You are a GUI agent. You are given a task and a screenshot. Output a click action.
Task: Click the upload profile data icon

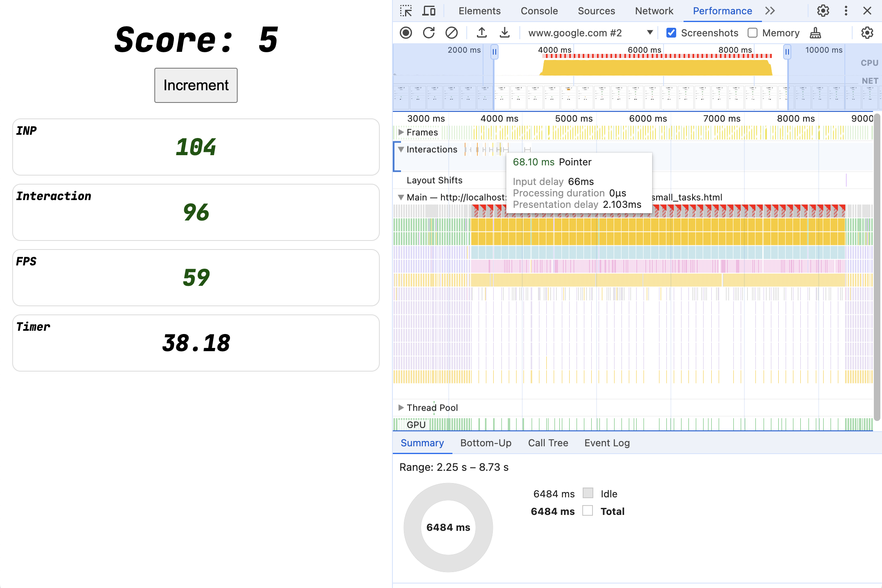482,31
